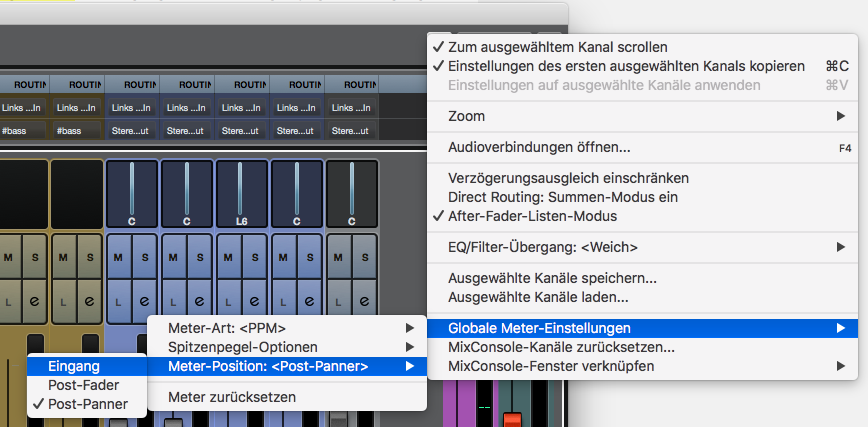Viewport: 868px width, 427px height.
Task: Expand 'EQ/Filter-Übergang: <Weich>' submenu
Action: click(642, 247)
